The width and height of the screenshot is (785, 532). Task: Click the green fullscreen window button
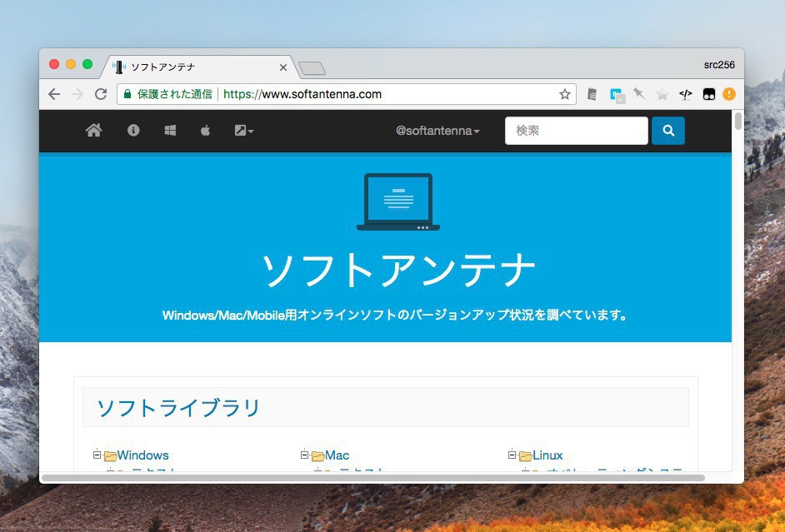click(87, 64)
